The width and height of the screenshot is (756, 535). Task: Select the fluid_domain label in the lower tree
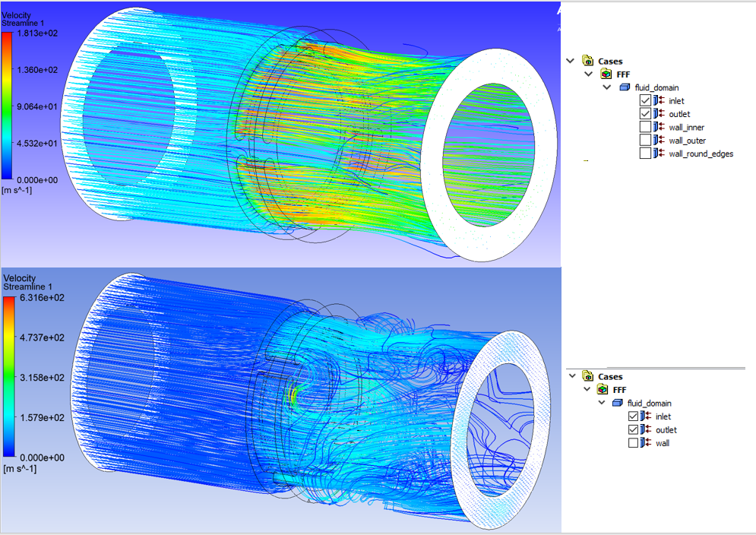point(649,403)
